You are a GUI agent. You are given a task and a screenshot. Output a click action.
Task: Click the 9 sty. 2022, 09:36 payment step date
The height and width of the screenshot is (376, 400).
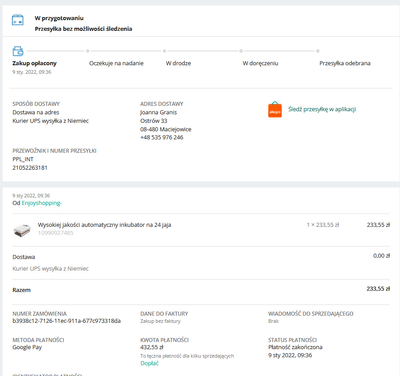(32, 72)
